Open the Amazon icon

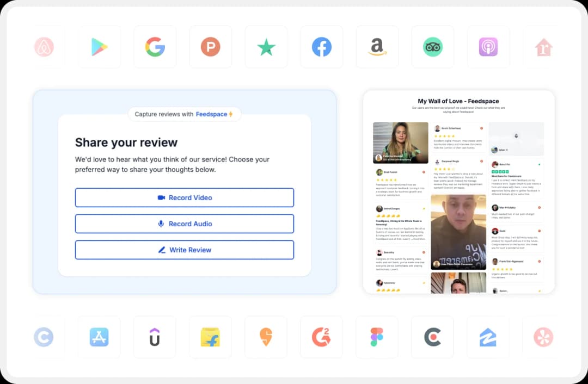pos(377,47)
